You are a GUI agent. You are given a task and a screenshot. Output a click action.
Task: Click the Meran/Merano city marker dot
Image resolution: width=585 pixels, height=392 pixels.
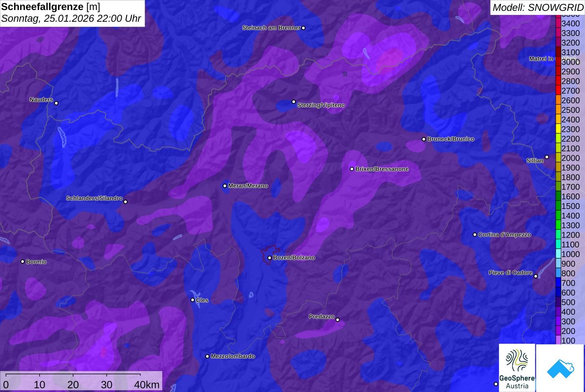point(225,186)
